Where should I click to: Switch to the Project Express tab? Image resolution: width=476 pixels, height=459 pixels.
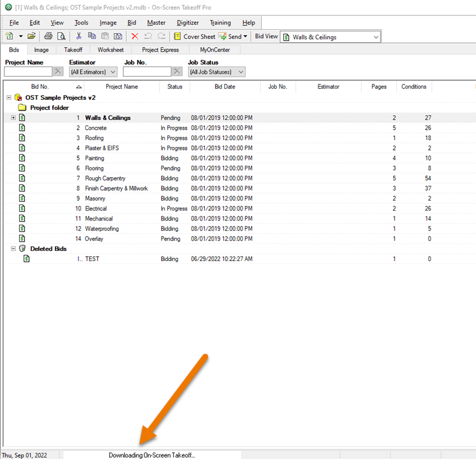point(160,50)
